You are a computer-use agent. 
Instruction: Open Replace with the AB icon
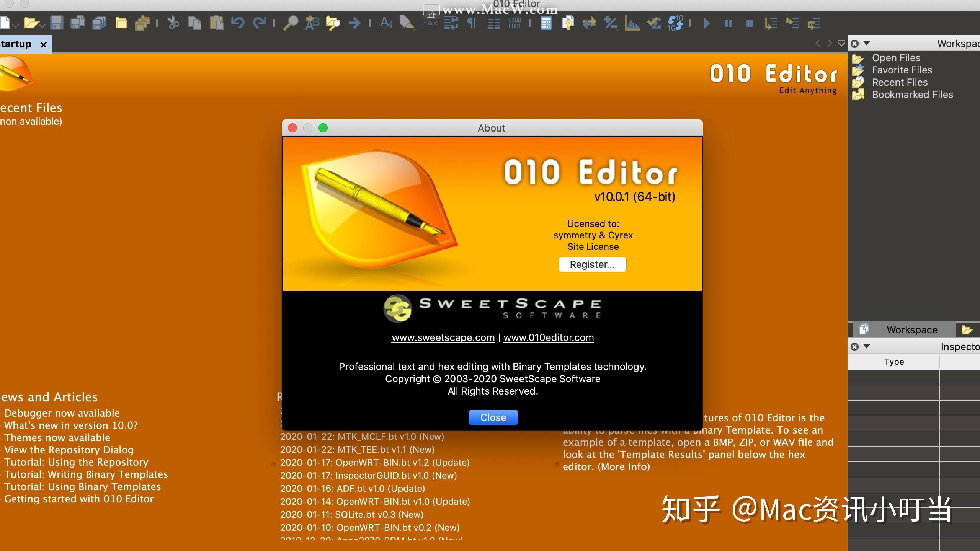[312, 23]
